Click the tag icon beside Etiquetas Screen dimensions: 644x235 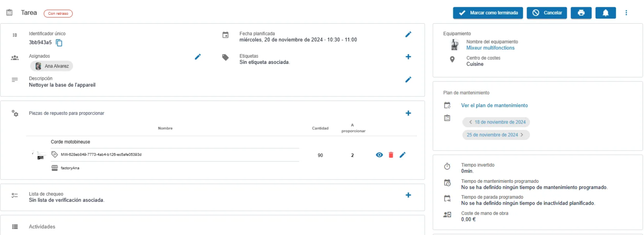click(x=225, y=57)
